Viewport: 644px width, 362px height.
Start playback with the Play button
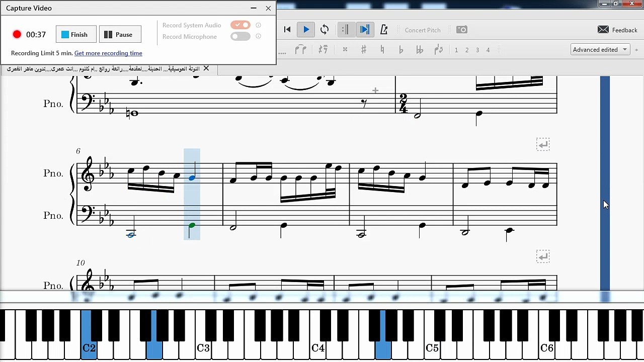tap(306, 30)
